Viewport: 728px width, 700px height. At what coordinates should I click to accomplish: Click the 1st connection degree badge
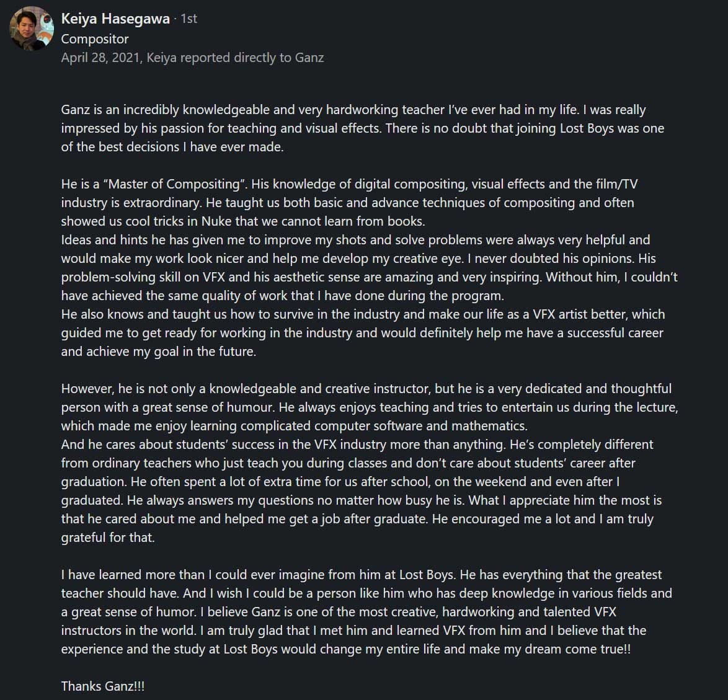(x=189, y=19)
